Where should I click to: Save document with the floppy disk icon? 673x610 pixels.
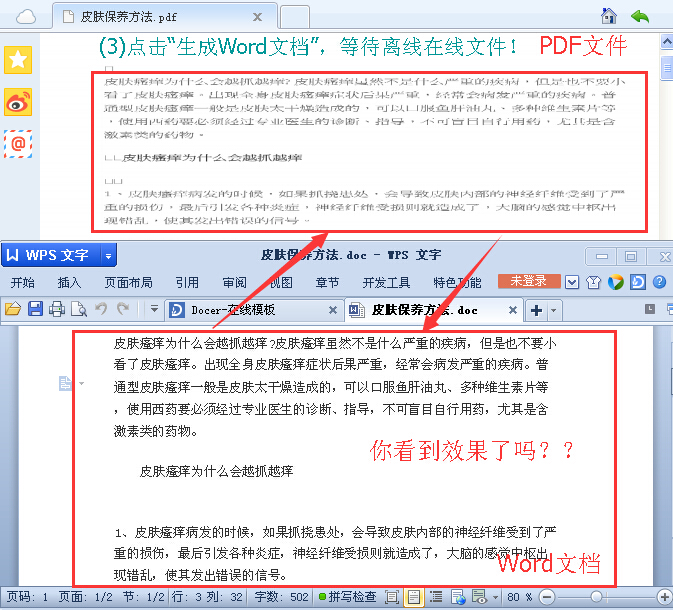[x=35, y=309]
